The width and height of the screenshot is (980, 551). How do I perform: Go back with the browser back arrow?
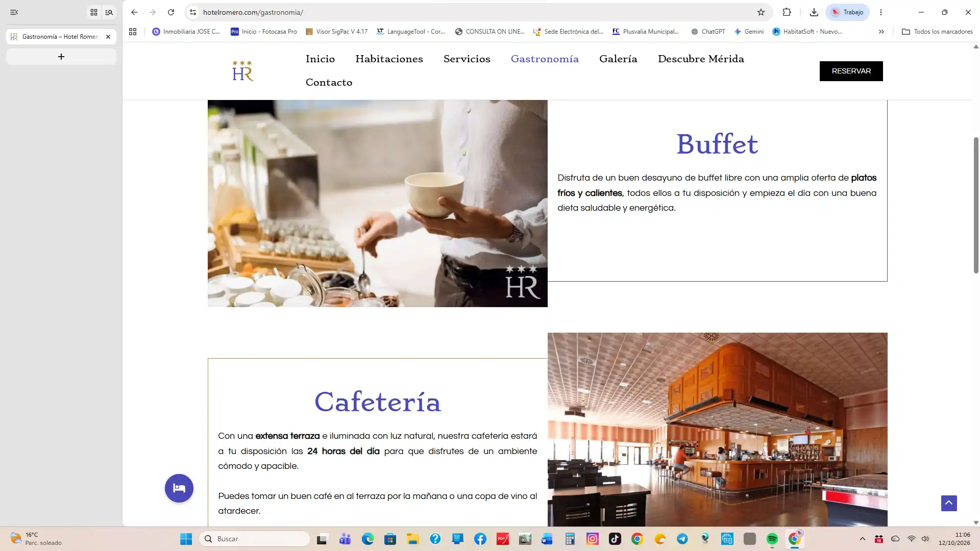click(134, 12)
